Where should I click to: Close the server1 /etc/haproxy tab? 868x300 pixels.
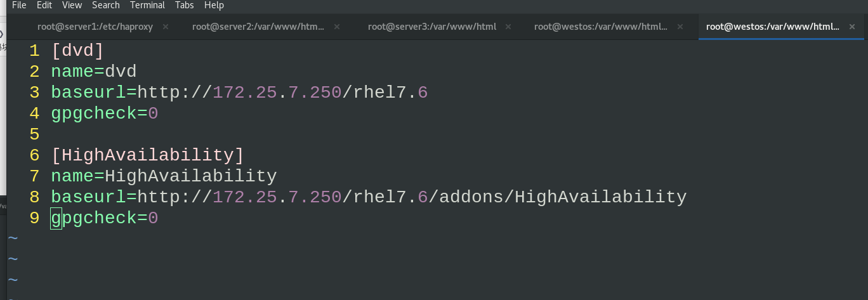[x=166, y=27]
